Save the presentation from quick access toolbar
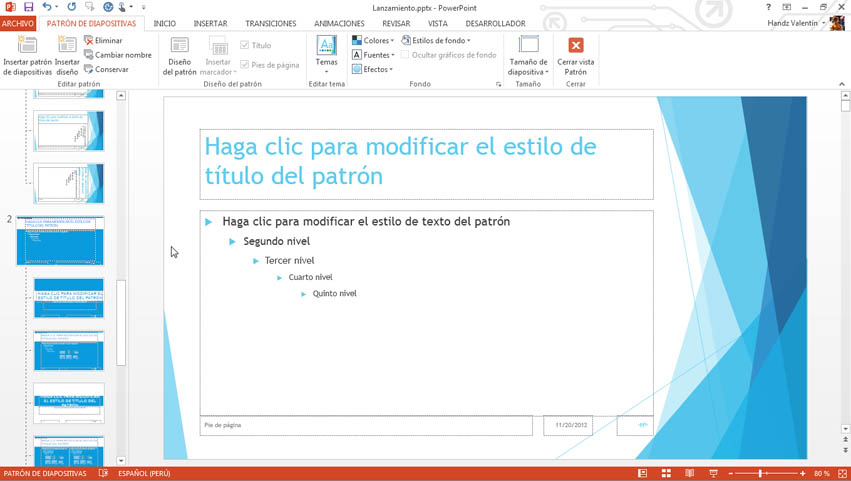 pos(28,7)
